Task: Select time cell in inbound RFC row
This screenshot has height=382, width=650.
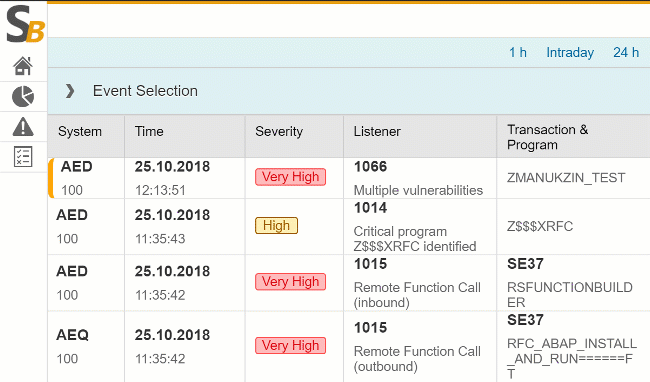Action: (185, 283)
